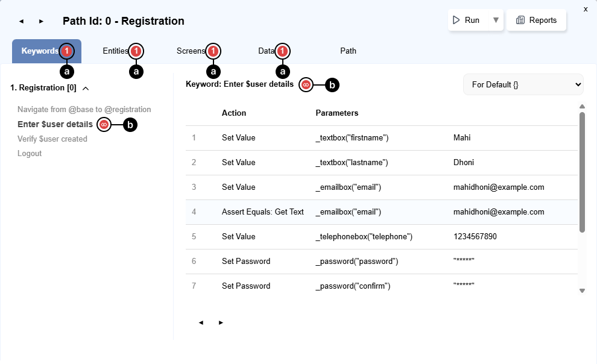Click infinity icon in left keyword list
The height and width of the screenshot is (364, 597).
tap(104, 125)
